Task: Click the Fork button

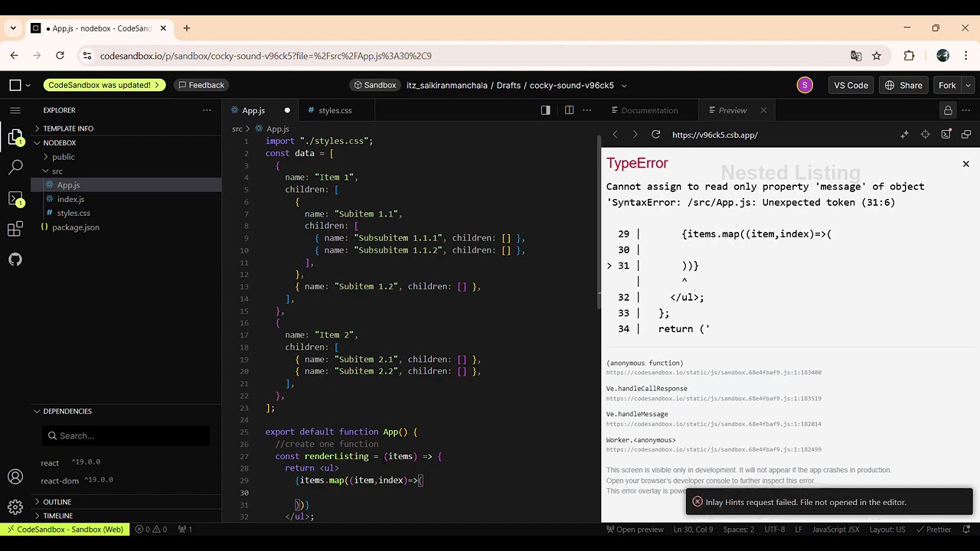Action: click(947, 85)
